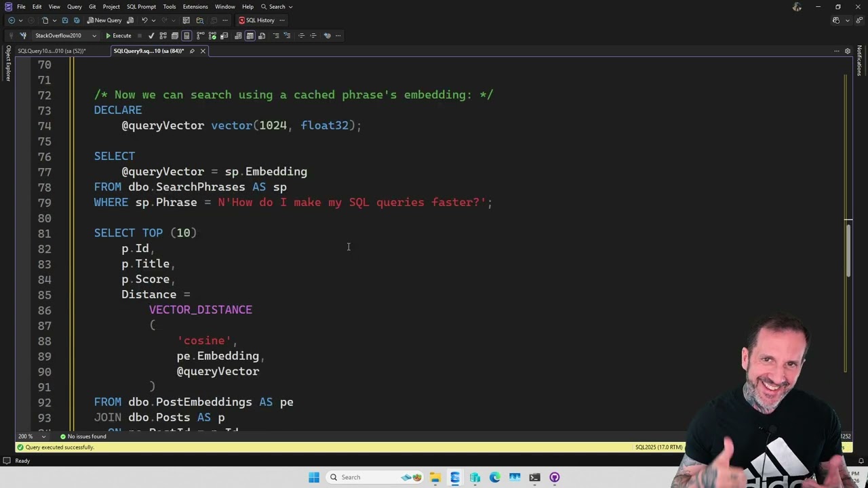Close the SQLQuery9 query tab
This screenshot has height=488, width=868.
pos(203,51)
